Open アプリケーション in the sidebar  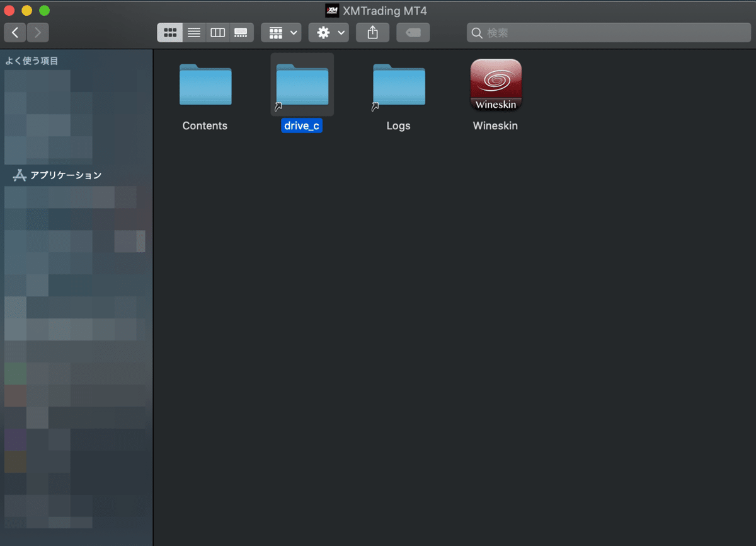[x=57, y=175]
